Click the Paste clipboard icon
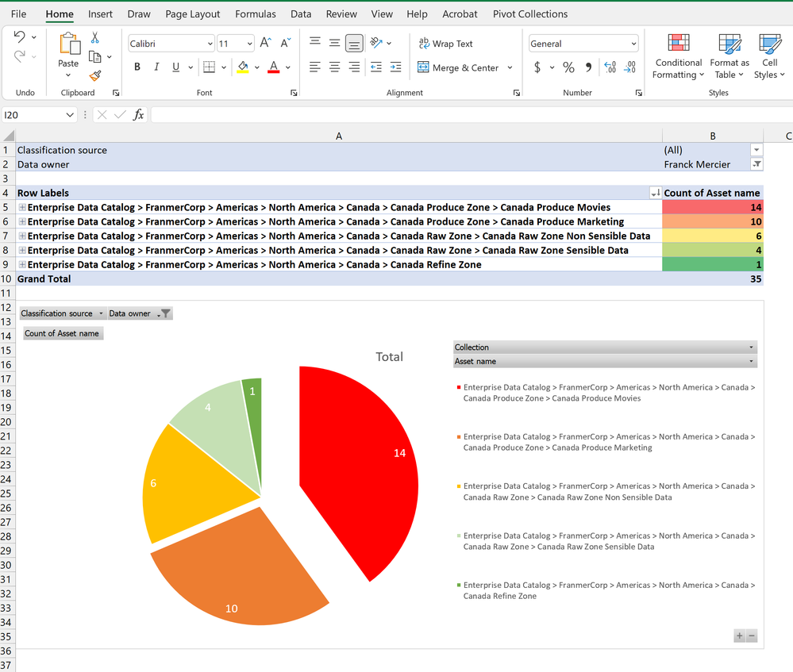793x672 pixels. [x=69, y=44]
